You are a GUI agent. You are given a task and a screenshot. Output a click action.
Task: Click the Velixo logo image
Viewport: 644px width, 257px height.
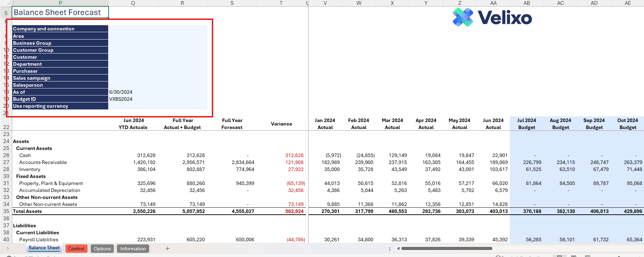492,17
